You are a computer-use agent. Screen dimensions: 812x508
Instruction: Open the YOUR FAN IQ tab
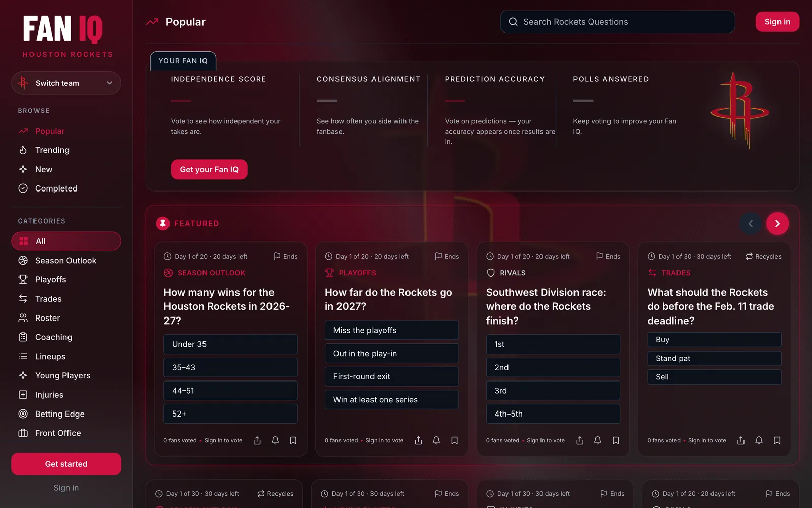183,61
